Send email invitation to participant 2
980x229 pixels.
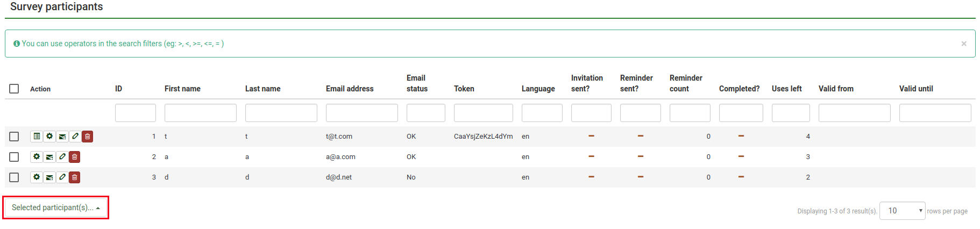(49, 157)
